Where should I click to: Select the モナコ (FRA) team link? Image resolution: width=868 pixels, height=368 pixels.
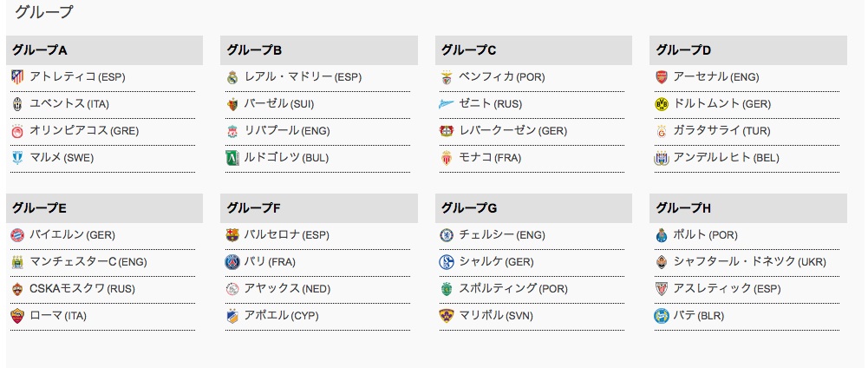pos(490,158)
